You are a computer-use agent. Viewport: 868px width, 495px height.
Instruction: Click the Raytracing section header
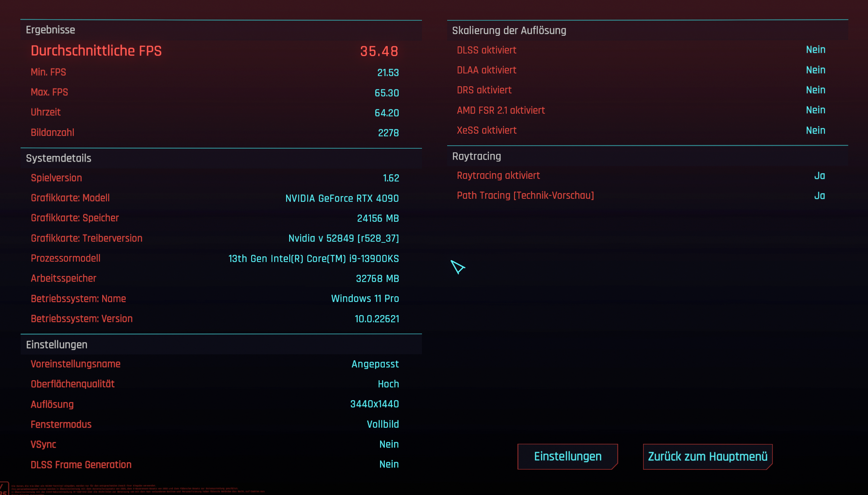pos(476,156)
